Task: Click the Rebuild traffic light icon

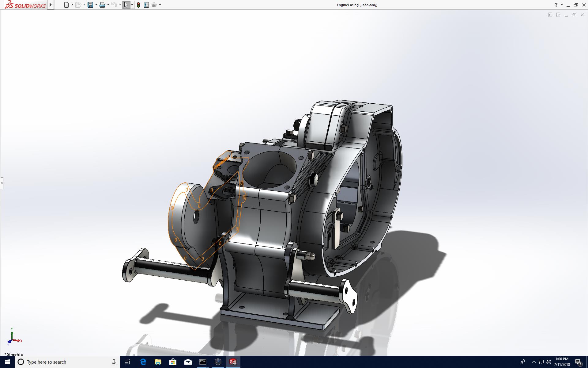Action: [x=138, y=5]
